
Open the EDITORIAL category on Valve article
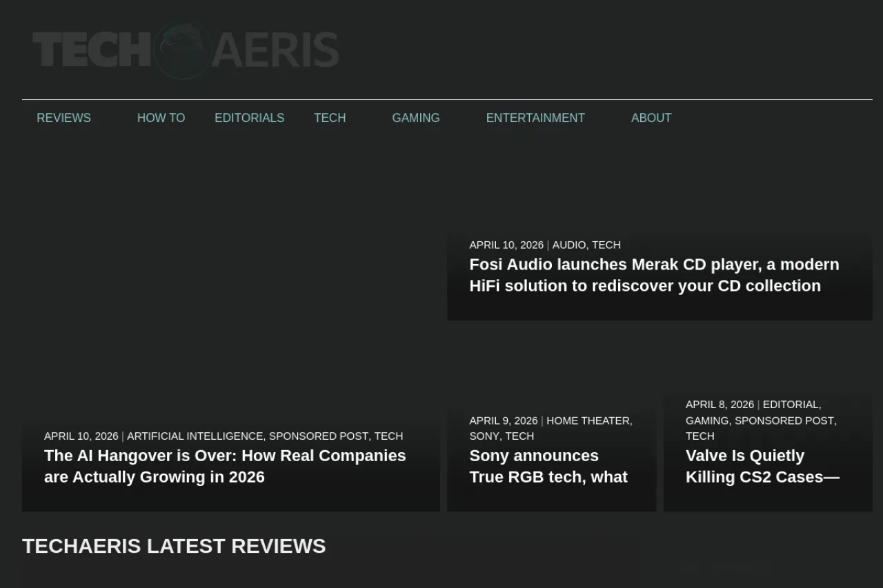791,405
